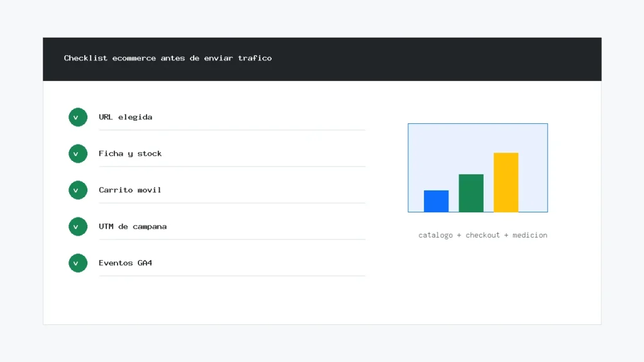Select the 'URL elegida' checklist text

[125, 117]
